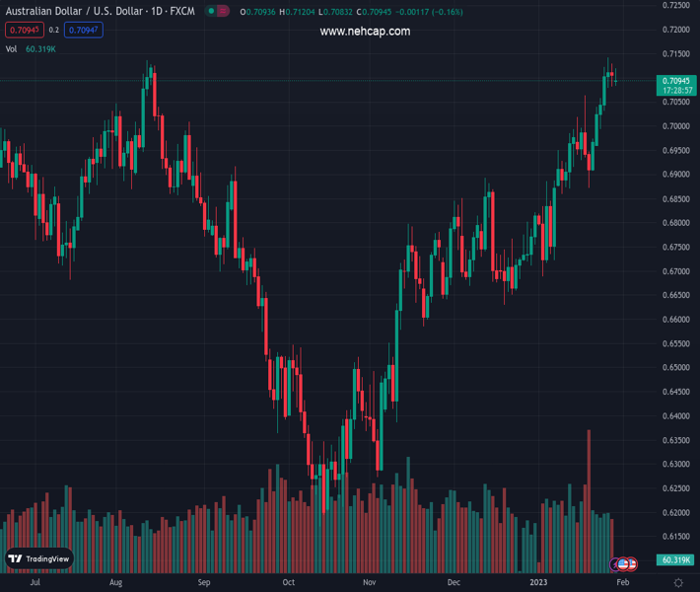Viewport: 700px width, 592px height.
Task: Click the 0.2 spread value between prices
Action: click(x=54, y=30)
